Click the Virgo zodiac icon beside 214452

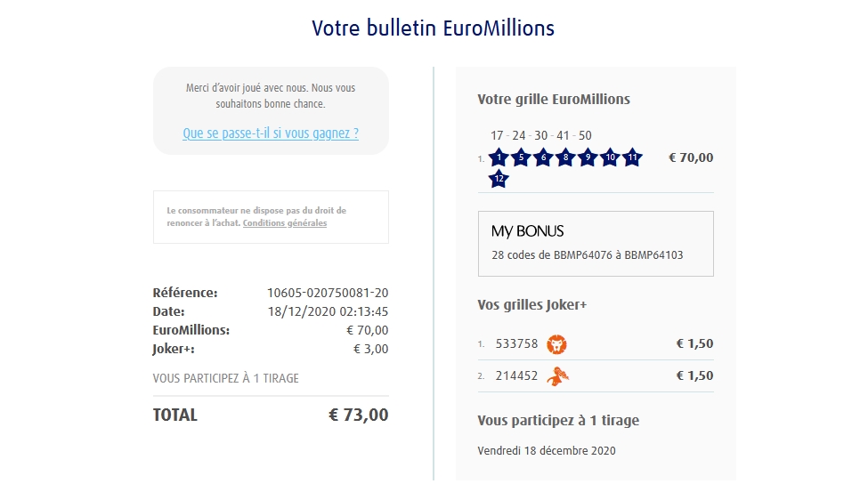(558, 376)
